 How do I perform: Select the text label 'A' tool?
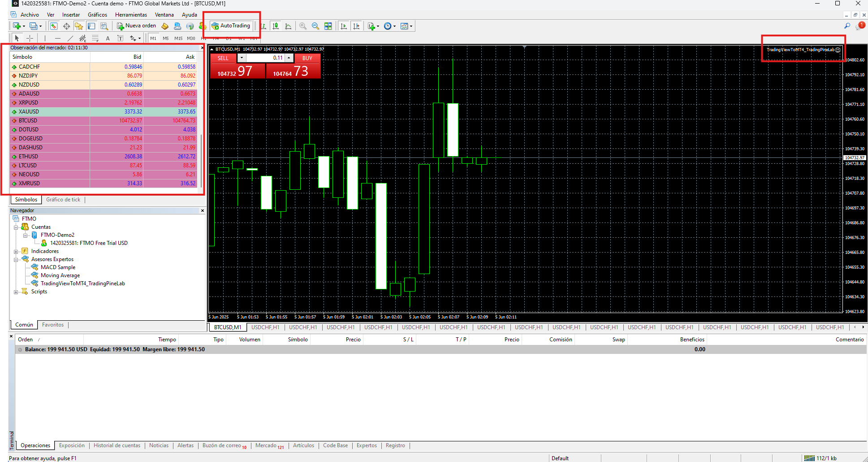tap(108, 38)
